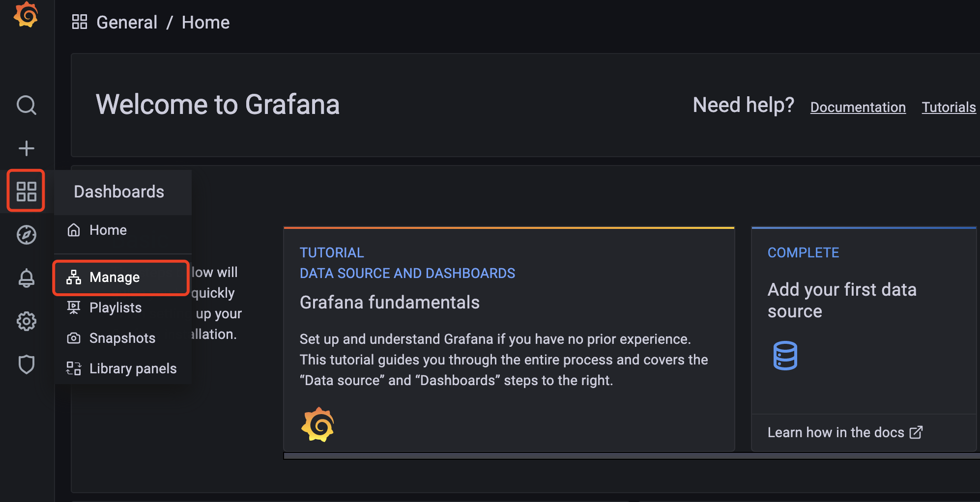This screenshot has width=980, height=502.
Task: Open the search icon in the sidebar
Action: point(27,105)
